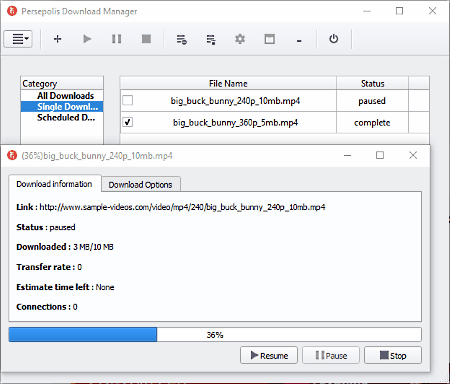Click the 'Connections : 0' line
Screen dimensions: 450x384
(47, 307)
